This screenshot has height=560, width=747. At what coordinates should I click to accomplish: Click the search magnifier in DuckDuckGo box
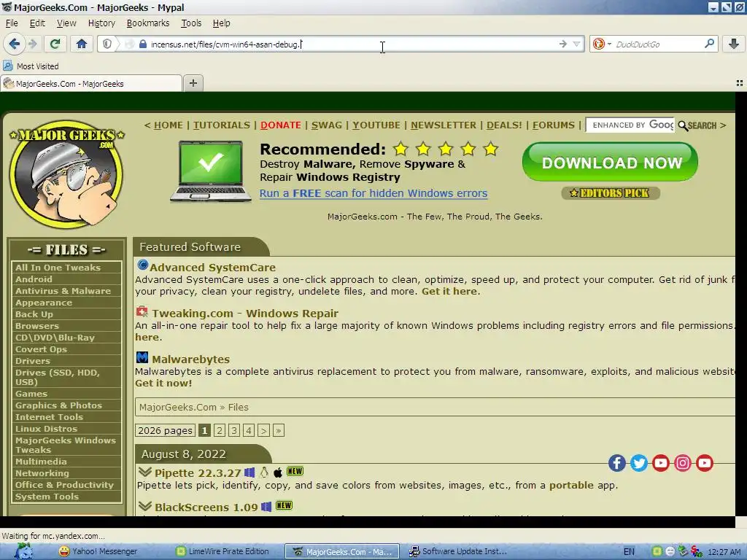click(709, 44)
